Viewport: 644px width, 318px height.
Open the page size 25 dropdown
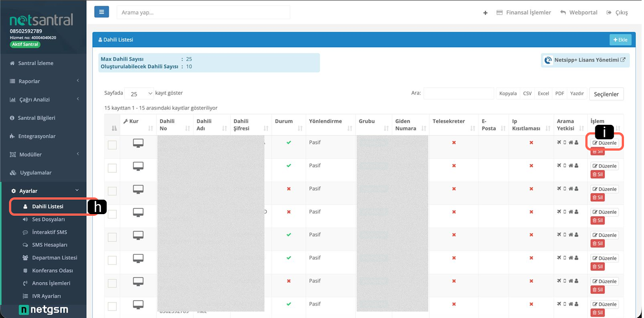[139, 94]
